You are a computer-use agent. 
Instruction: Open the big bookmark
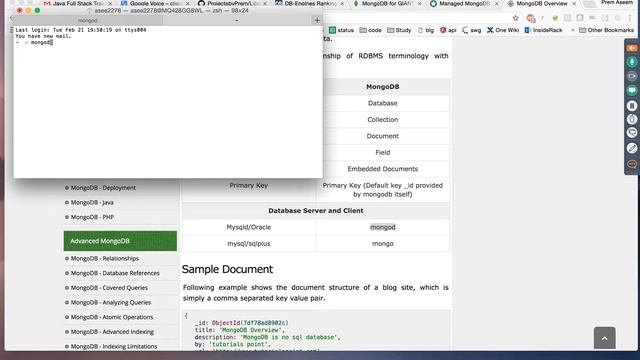coord(426,30)
